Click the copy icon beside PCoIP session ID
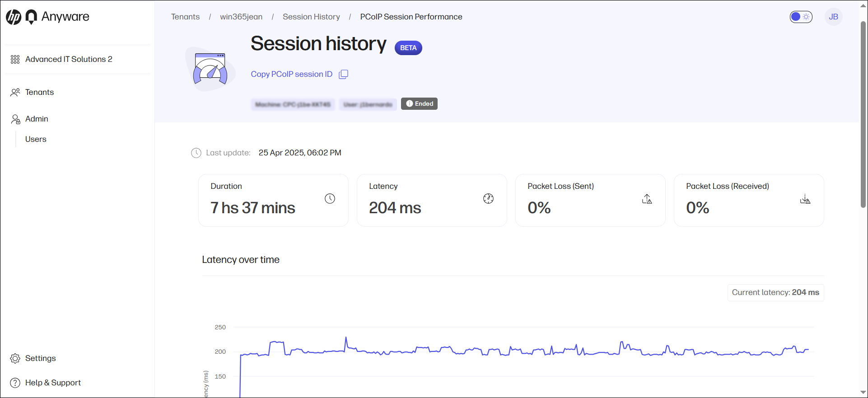Viewport: 868px width, 398px height. tap(343, 74)
